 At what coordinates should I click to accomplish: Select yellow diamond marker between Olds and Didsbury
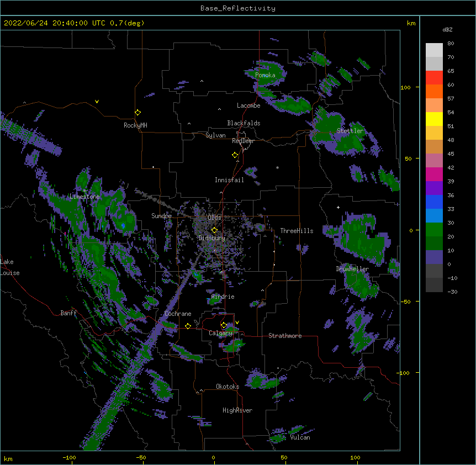[x=214, y=230]
